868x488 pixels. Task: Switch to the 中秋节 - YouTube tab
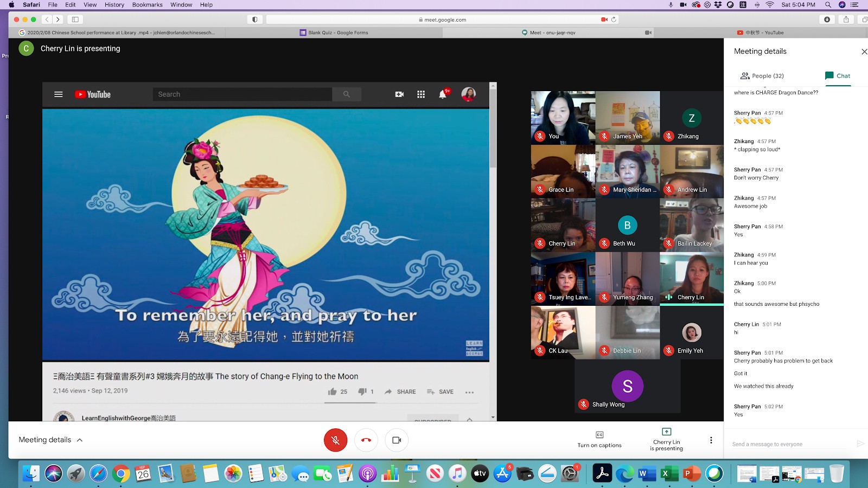pos(761,33)
